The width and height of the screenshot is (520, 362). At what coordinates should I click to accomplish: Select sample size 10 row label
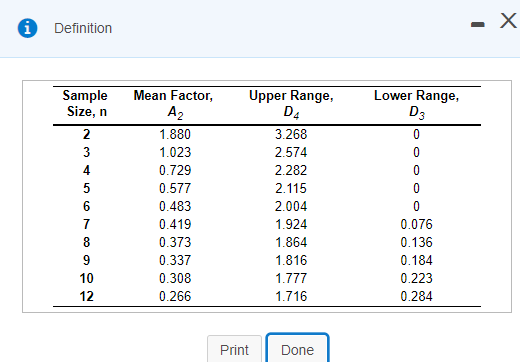click(x=87, y=279)
